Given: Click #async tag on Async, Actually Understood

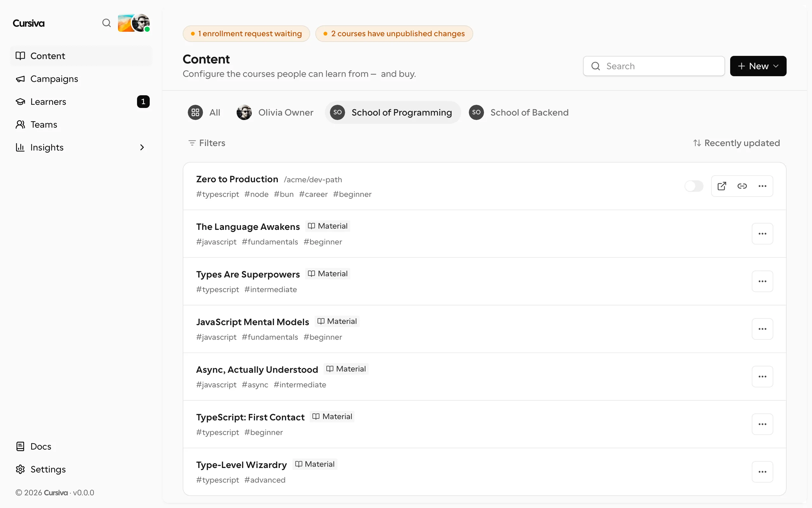Looking at the screenshot, I should click(x=255, y=385).
